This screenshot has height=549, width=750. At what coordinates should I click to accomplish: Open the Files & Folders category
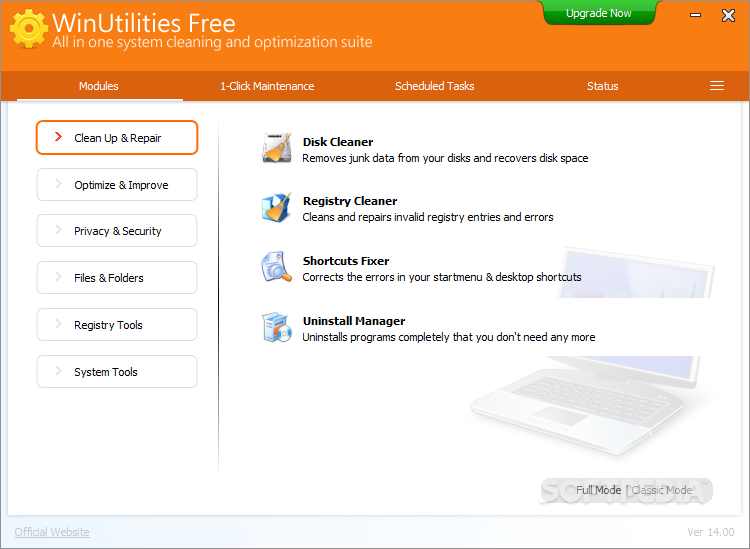coord(117,277)
